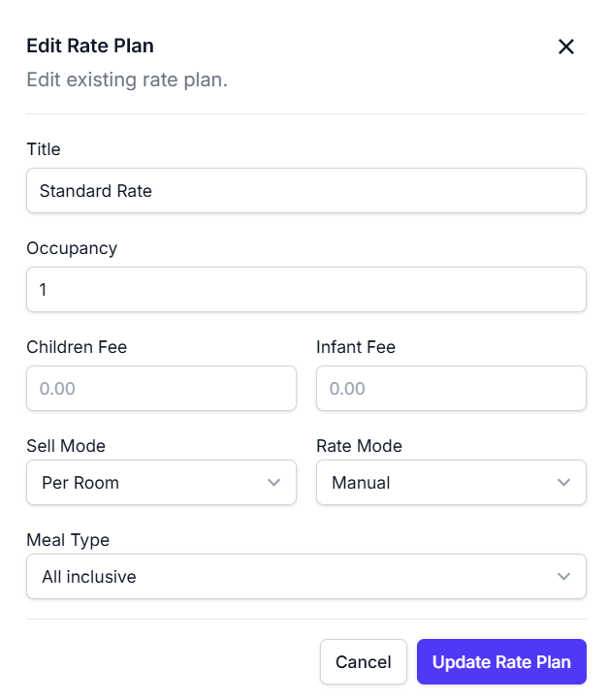Viewport: 608px width, 700px height.
Task: Click the Meal Type label text
Action: pyautogui.click(x=68, y=540)
